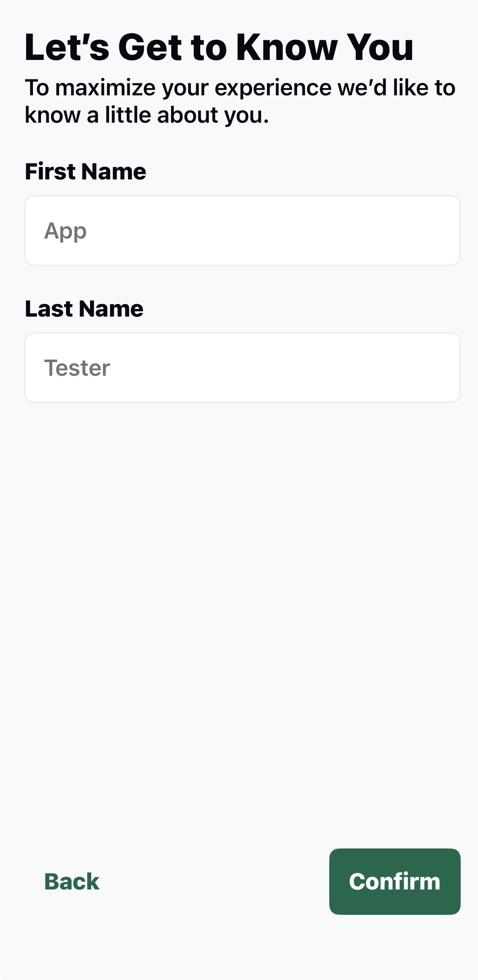Image resolution: width=478 pixels, height=980 pixels.
Task: Tap the green Back text
Action: click(72, 881)
